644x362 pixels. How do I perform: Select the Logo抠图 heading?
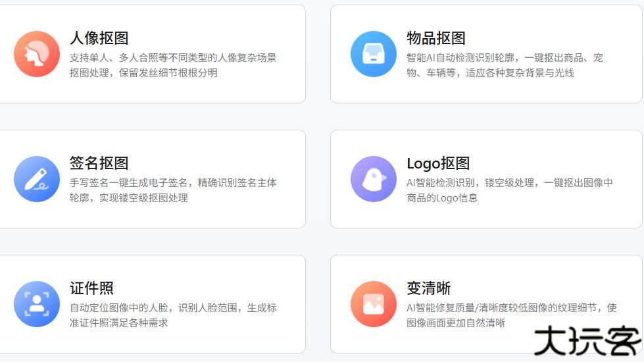[x=438, y=163]
